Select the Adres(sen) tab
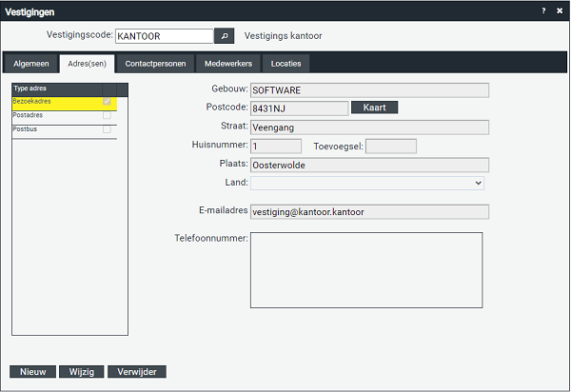The image size is (571, 392). pos(87,64)
